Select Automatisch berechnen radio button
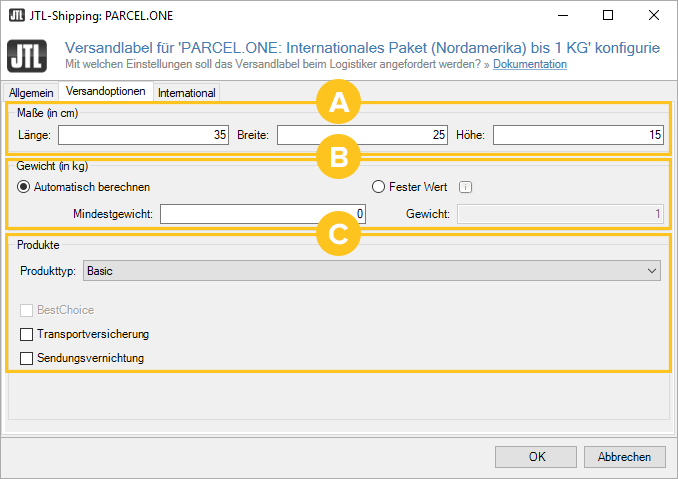 click(x=23, y=187)
